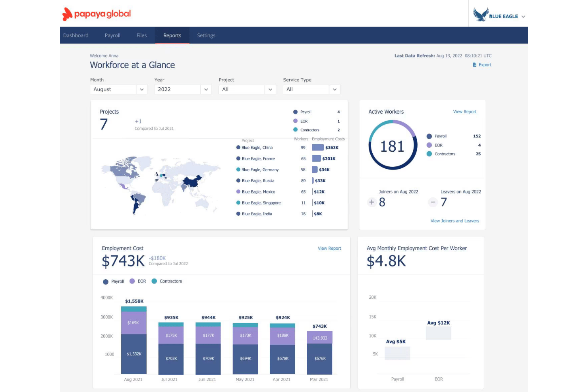Click EOR legend dot in Projects card

[295, 121]
